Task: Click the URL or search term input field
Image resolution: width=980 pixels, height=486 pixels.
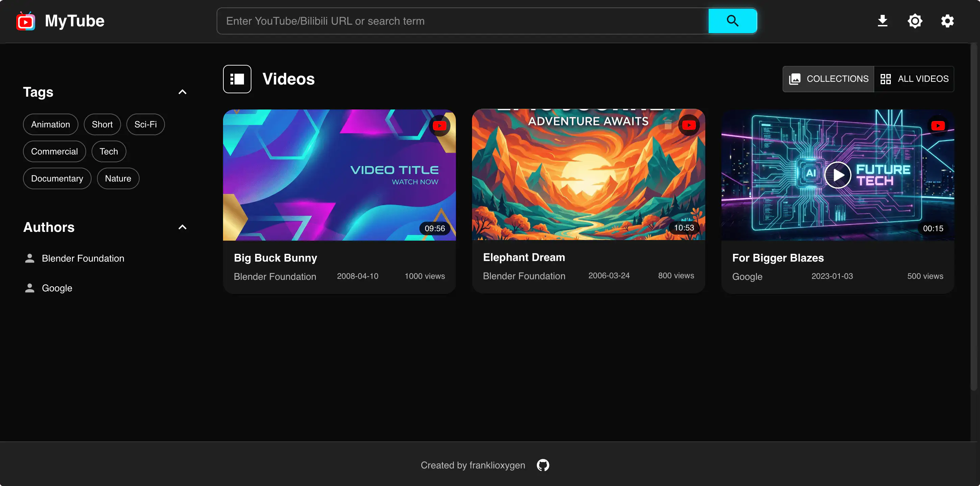Action: click(462, 21)
